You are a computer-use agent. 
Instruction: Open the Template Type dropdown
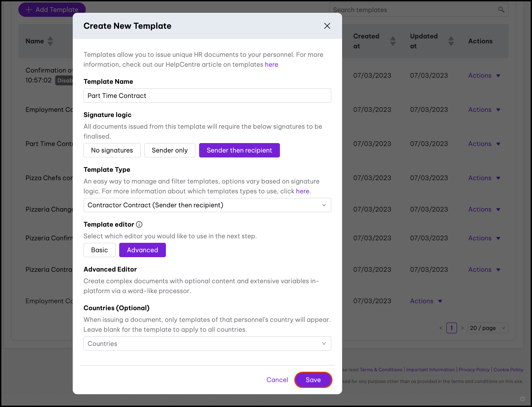click(207, 205)
